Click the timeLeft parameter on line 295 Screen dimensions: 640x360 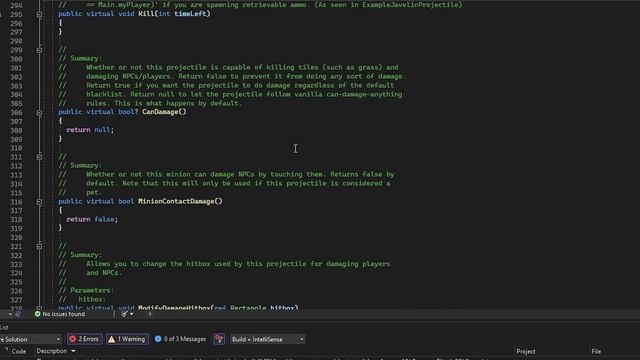(x=190, y=13)
